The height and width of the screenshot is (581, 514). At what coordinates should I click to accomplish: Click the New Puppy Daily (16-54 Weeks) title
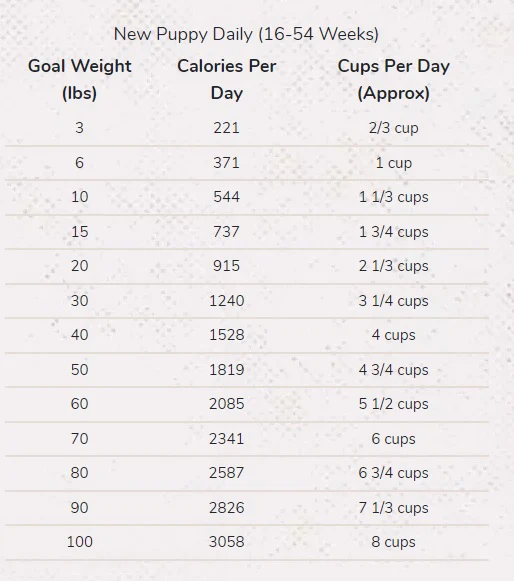point(246,34)
